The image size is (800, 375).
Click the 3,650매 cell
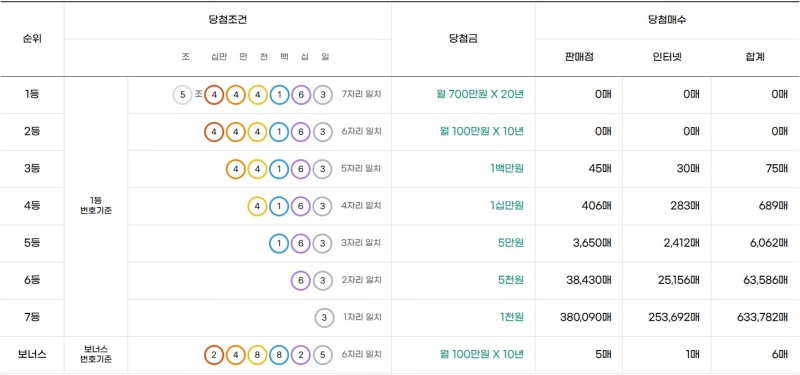pyautogui.click(x=592, y=243)
